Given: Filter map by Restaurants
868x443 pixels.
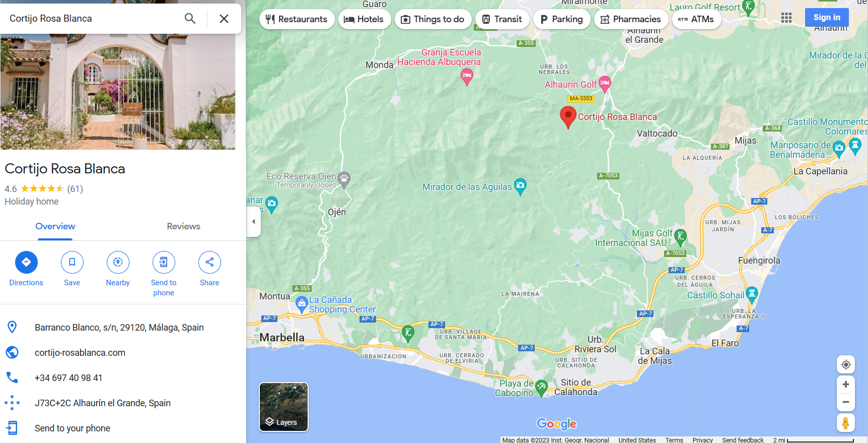Looking at the screenshot, I should click(x=297, y=19).
